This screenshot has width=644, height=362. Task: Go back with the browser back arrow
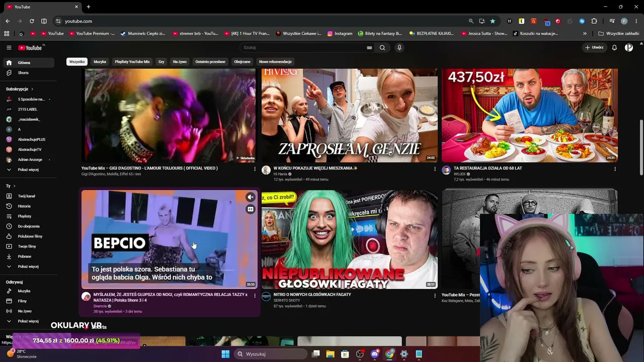coord(8,21)
